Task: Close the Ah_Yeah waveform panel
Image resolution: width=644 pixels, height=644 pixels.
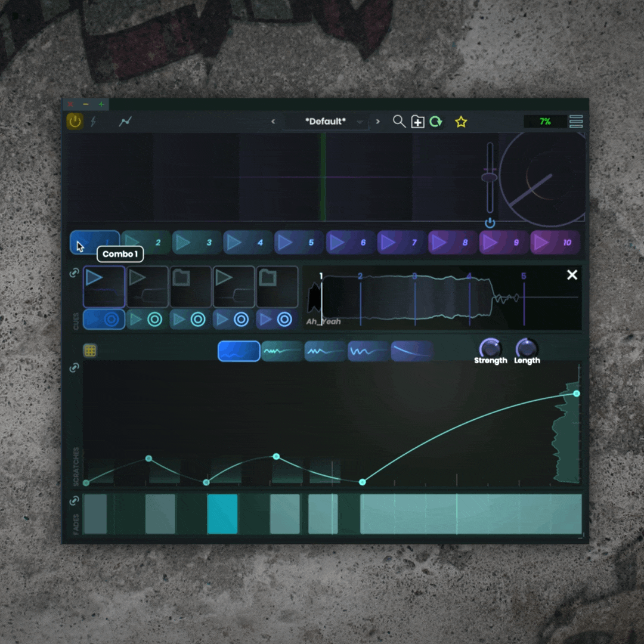Action: [x=572, y=275]
